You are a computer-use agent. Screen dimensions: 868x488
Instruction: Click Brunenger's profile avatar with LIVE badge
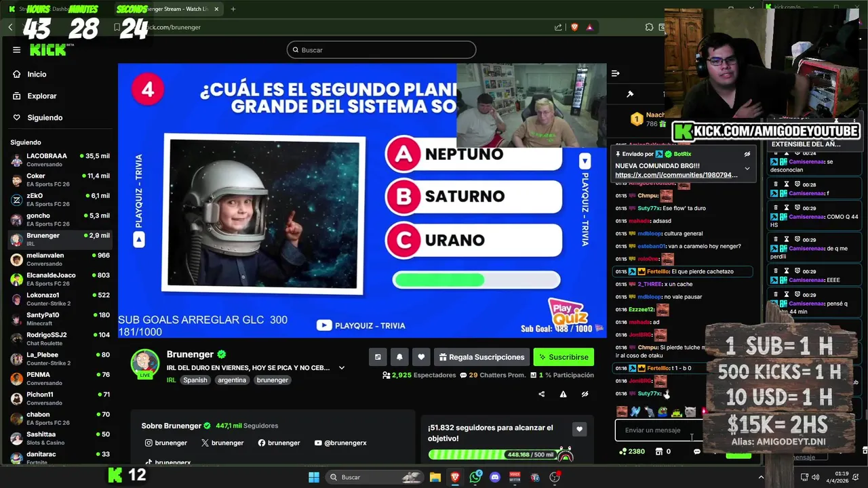[x=144, y=364]
